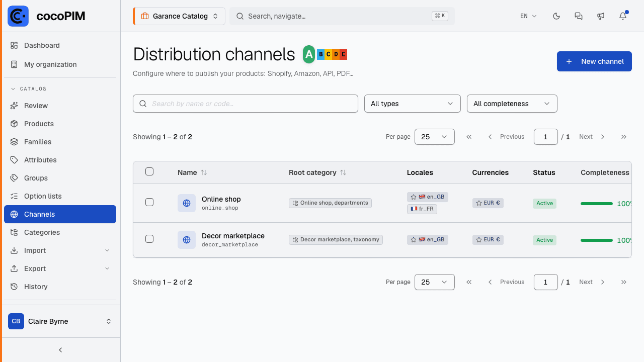Select all channels with header checkbox
644x362 pixels.
(149, 171)
